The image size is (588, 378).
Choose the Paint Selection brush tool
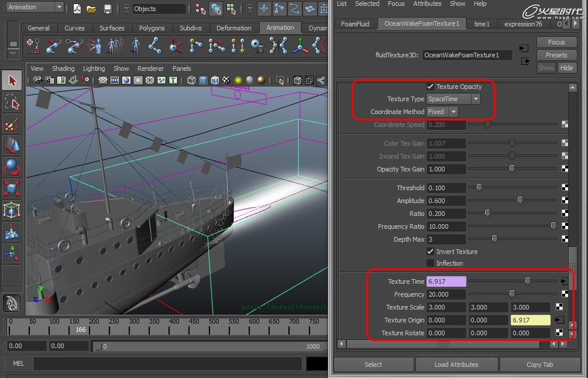point(12,124)
